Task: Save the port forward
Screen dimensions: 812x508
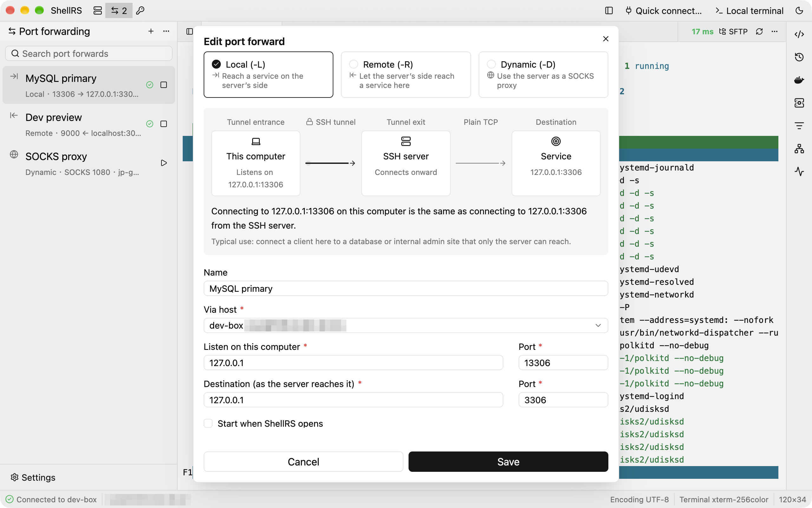Action: (x=508, y=462)
